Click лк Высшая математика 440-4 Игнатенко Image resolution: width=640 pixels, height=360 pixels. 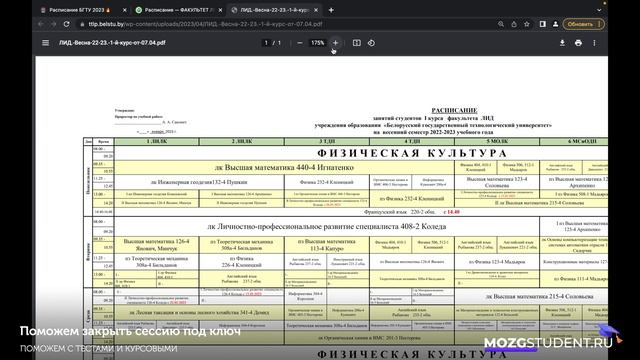(x=284, y=167)
